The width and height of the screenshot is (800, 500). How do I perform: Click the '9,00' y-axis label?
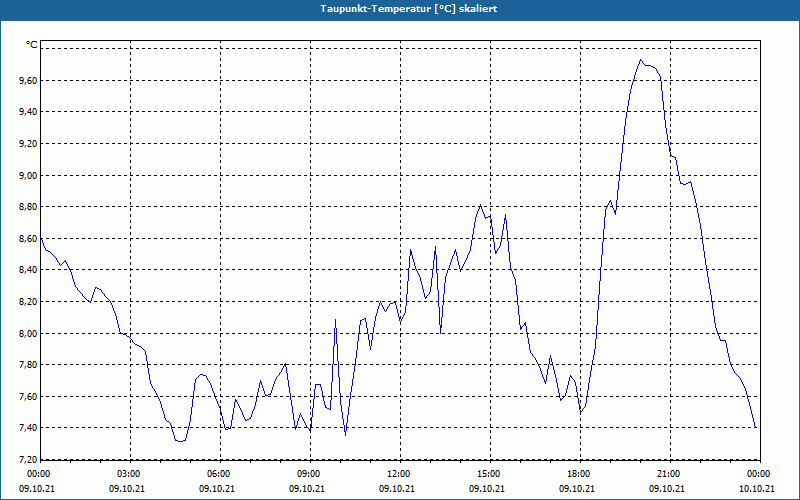click(28, 175)
